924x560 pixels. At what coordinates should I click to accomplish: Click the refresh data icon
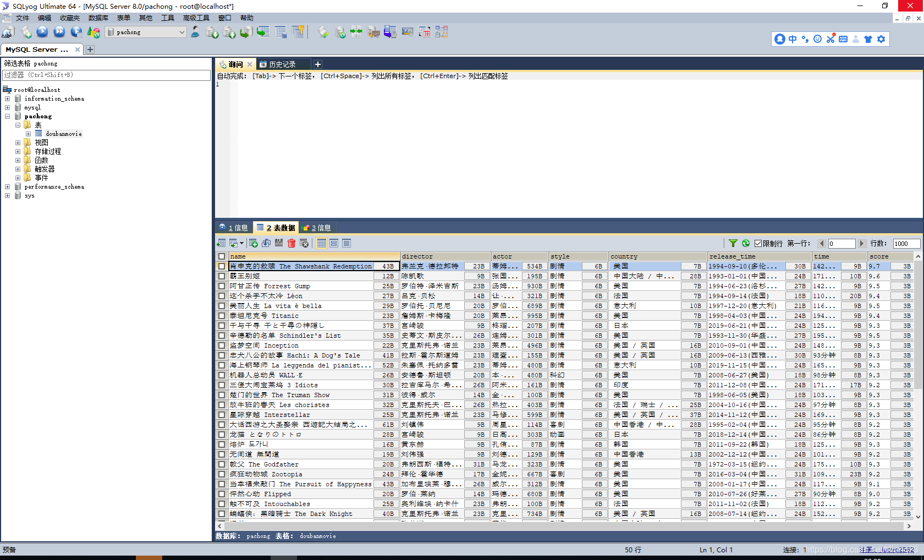[746, 243]
